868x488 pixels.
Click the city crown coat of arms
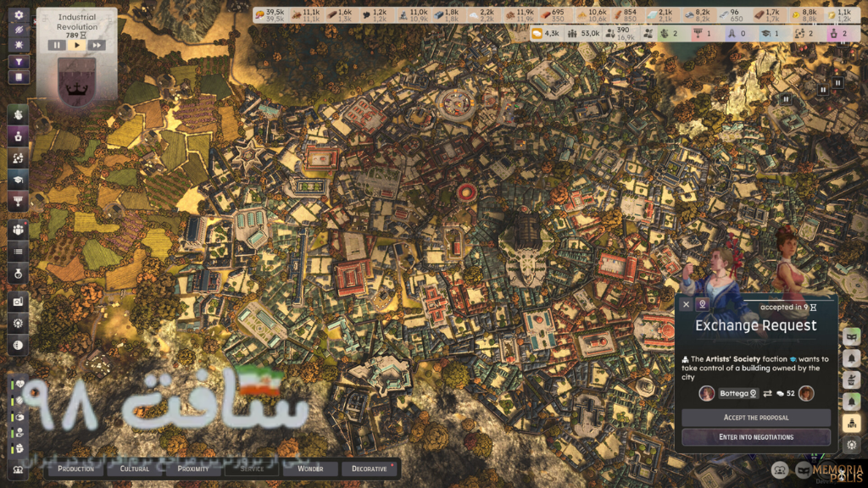pyautogui.click(x=76, y=81)
